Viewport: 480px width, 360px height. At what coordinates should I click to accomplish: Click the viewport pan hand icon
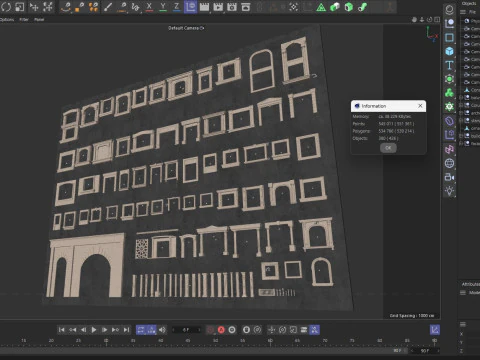(414, 20)
